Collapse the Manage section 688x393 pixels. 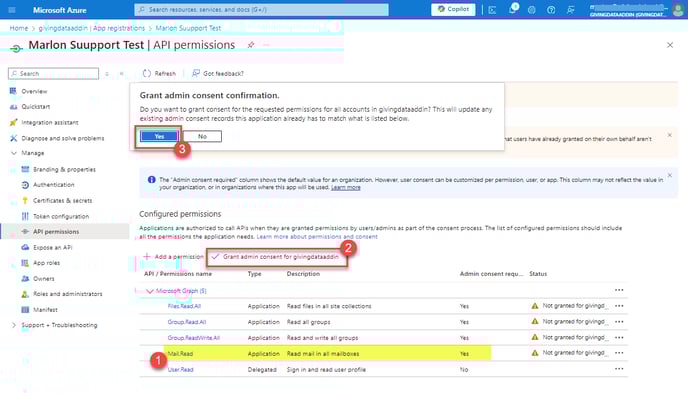tap(14, 153)
